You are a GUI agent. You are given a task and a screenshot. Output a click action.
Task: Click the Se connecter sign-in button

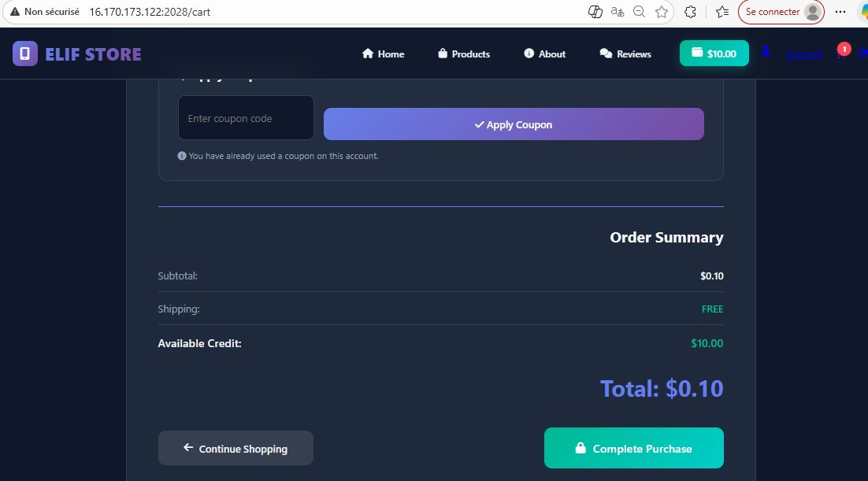coord(781,12)
